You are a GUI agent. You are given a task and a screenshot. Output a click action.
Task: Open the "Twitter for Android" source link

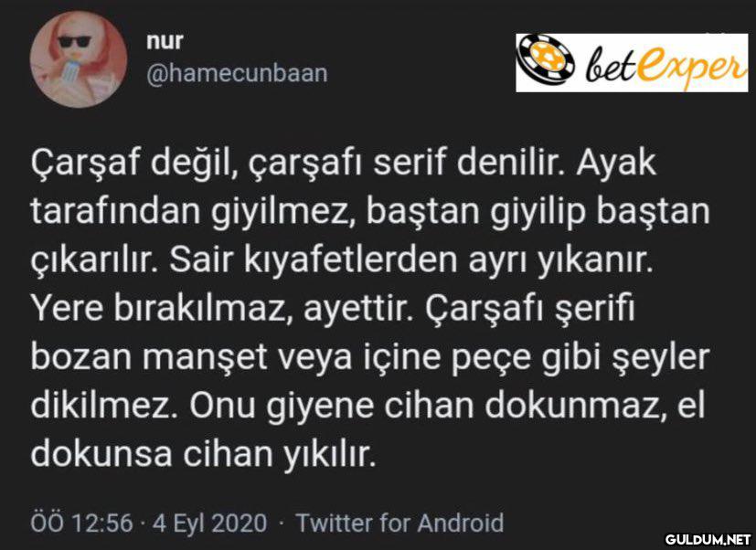click(x=399, y=523)
